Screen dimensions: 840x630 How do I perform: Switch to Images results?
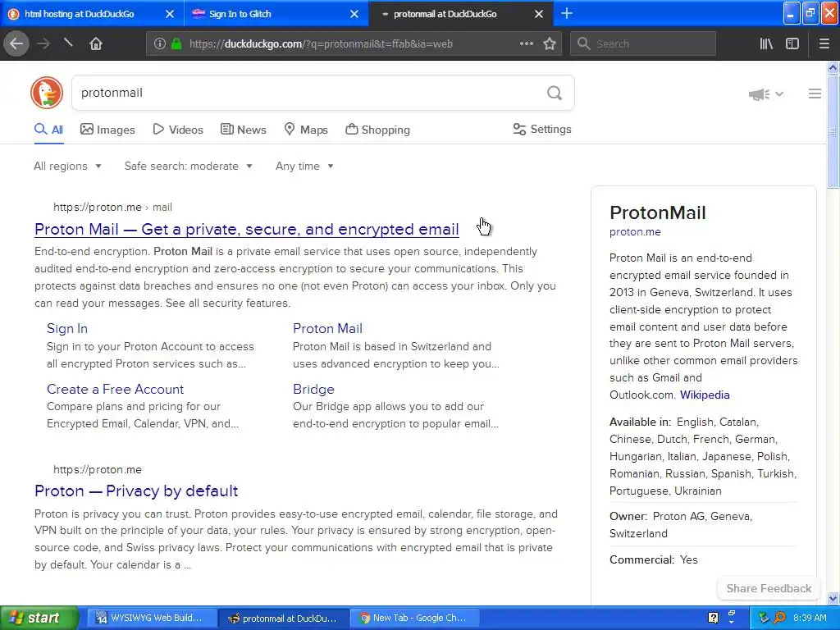click(107, 130)
